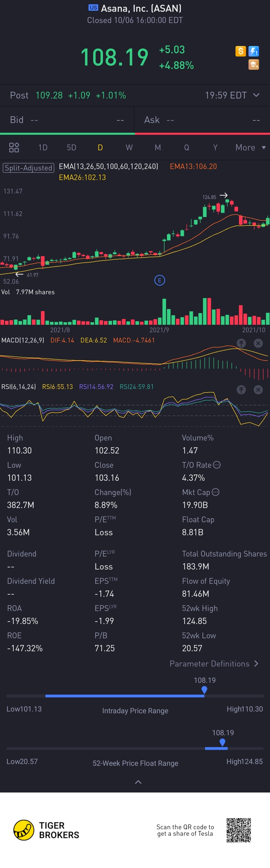Tap the Mkt Cap value 19.90B

point(195,505)
